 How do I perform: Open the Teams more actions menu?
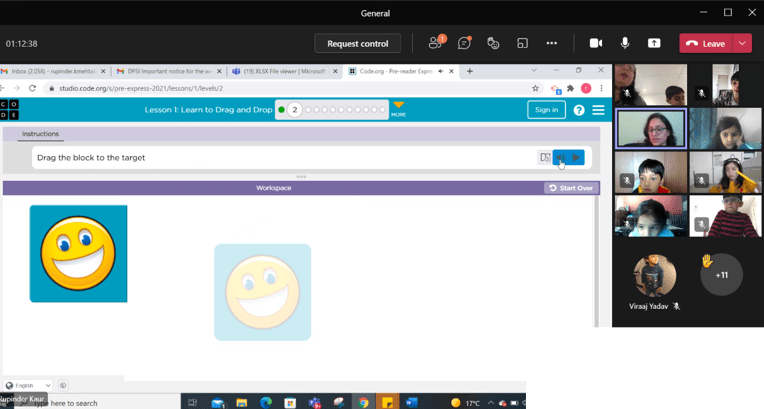tap(551, 43)
